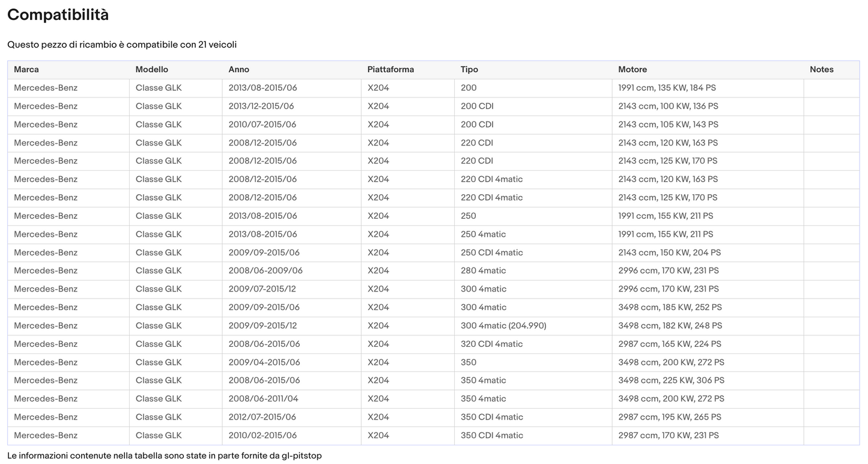Click '2996 ccm, 170 KW, 231 PS' in 280 4matic row

(669, 270)
